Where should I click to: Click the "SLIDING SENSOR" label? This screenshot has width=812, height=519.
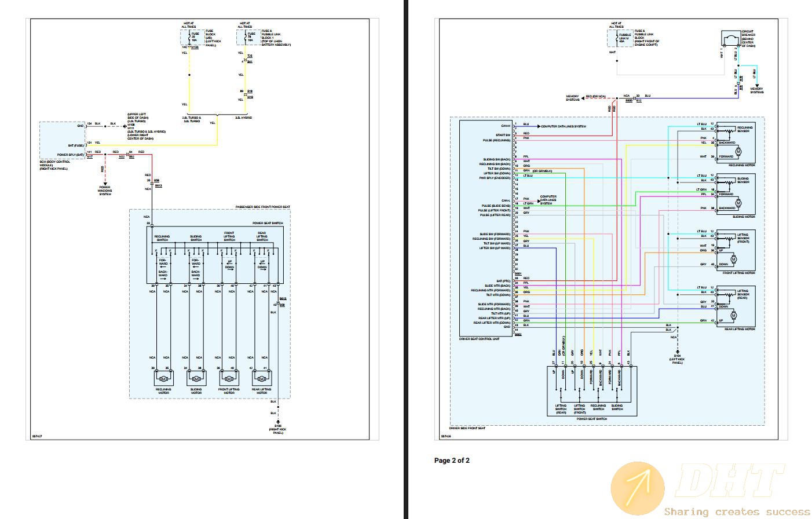coord(743,180)
